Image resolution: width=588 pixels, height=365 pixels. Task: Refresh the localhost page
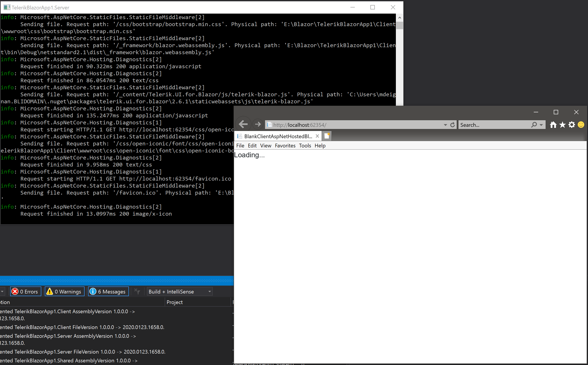pyautogui.click(x=453, y=125)
